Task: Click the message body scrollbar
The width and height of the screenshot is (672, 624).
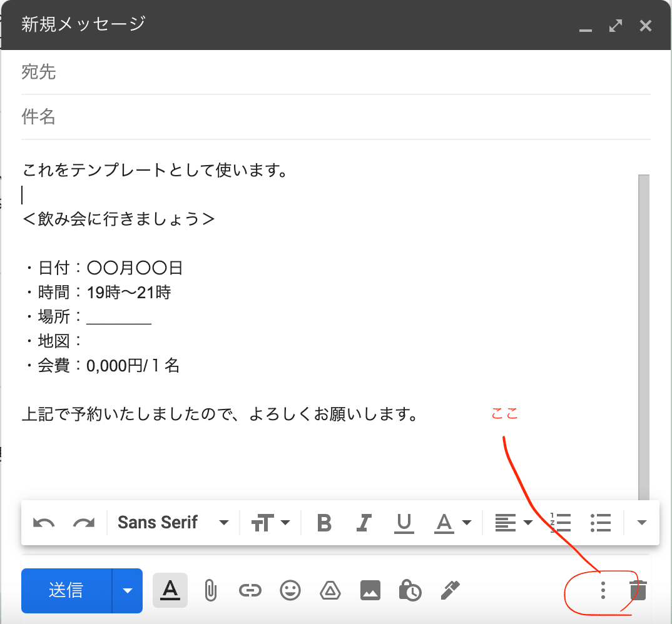Action: 644,337
